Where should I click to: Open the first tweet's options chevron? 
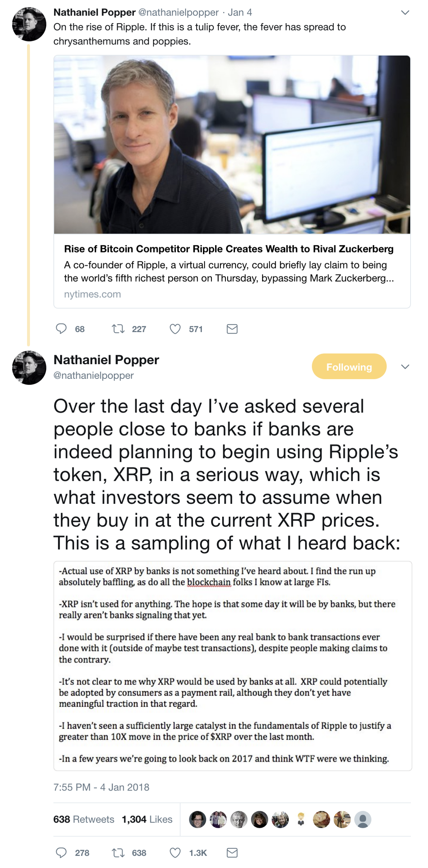click(x=405, y=13)
